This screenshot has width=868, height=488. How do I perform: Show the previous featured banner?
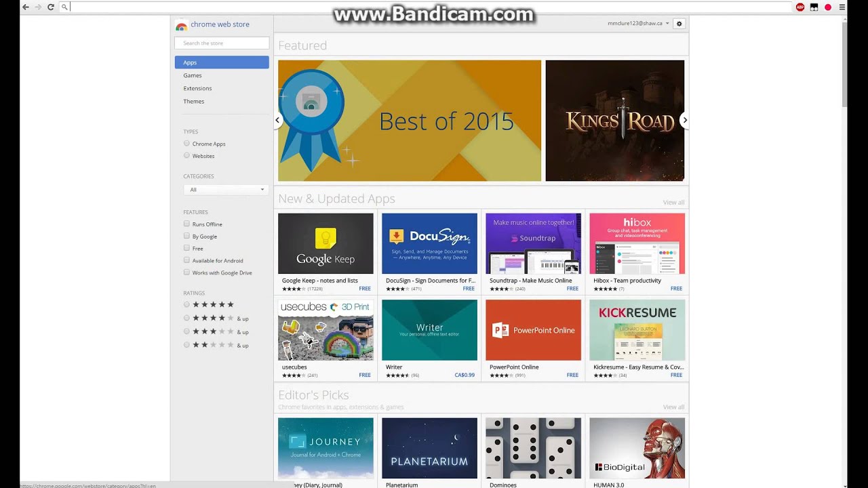tap(277, 120)
